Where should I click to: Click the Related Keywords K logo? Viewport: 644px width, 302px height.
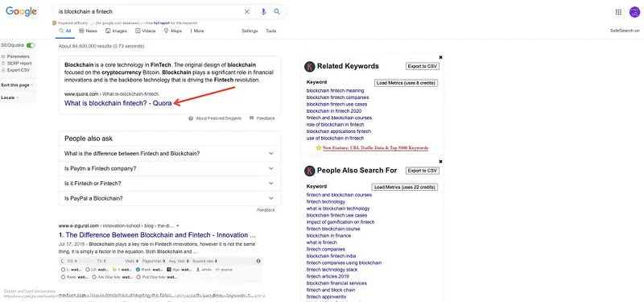[310, 66]
